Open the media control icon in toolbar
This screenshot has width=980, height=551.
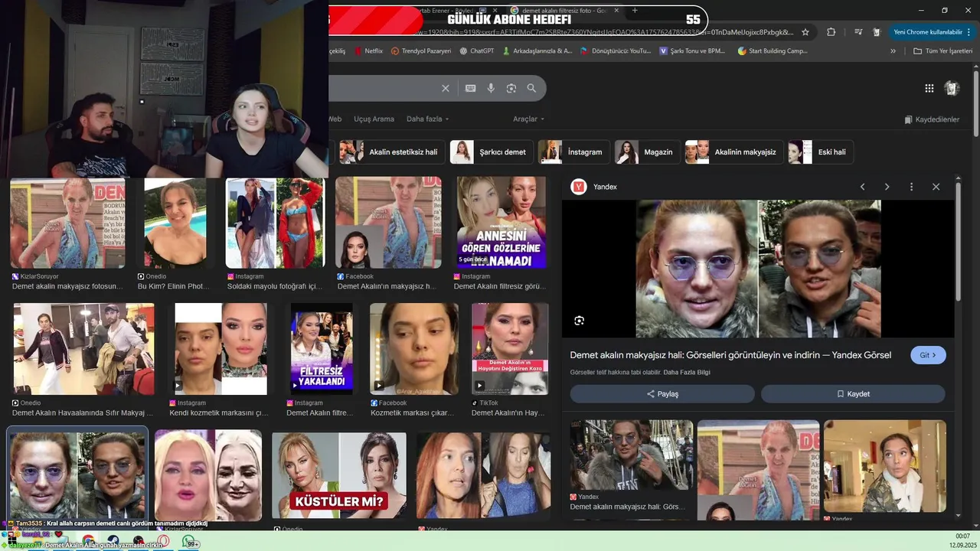858,32
